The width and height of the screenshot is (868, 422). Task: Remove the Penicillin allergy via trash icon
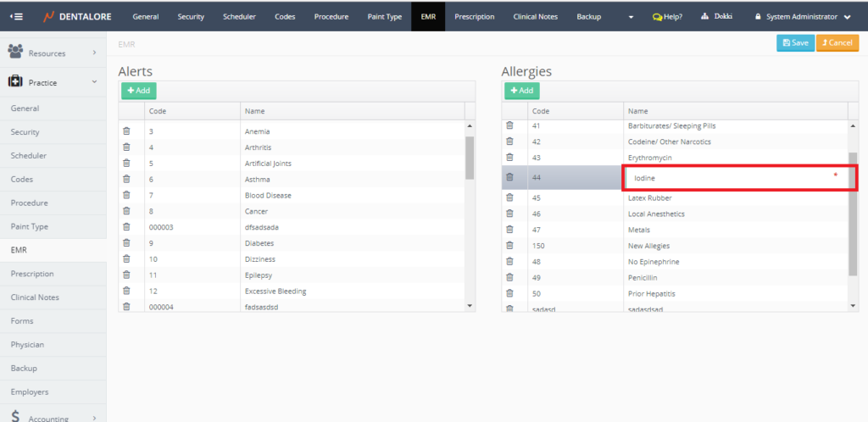coord(509,277)
